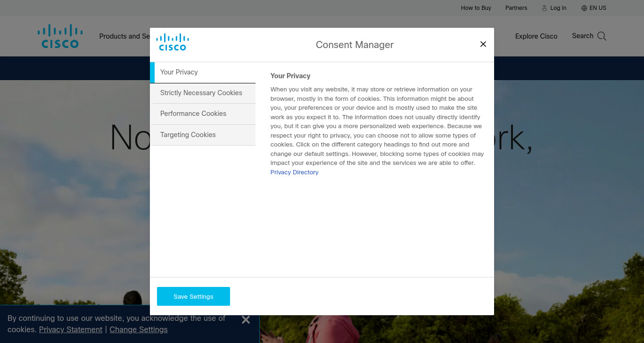Expand the Products and Services menu

(x=124, y=36)
